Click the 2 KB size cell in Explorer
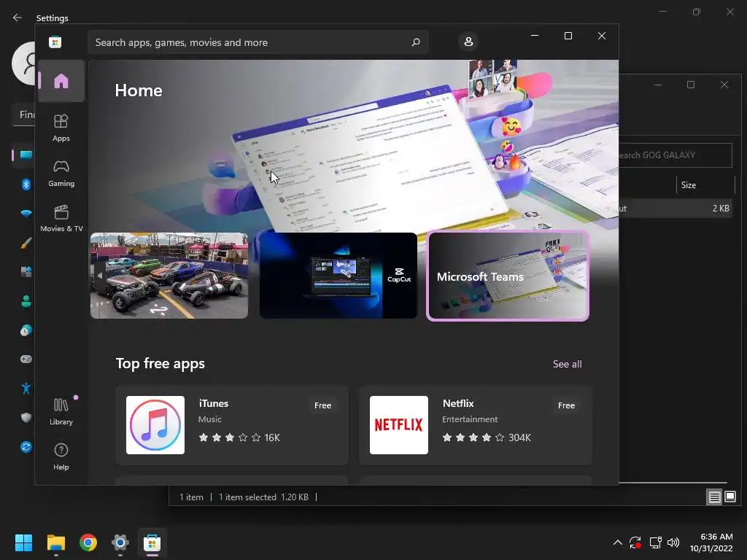The width and height of the screenshot is (747, 560). (x=720, y=208)
